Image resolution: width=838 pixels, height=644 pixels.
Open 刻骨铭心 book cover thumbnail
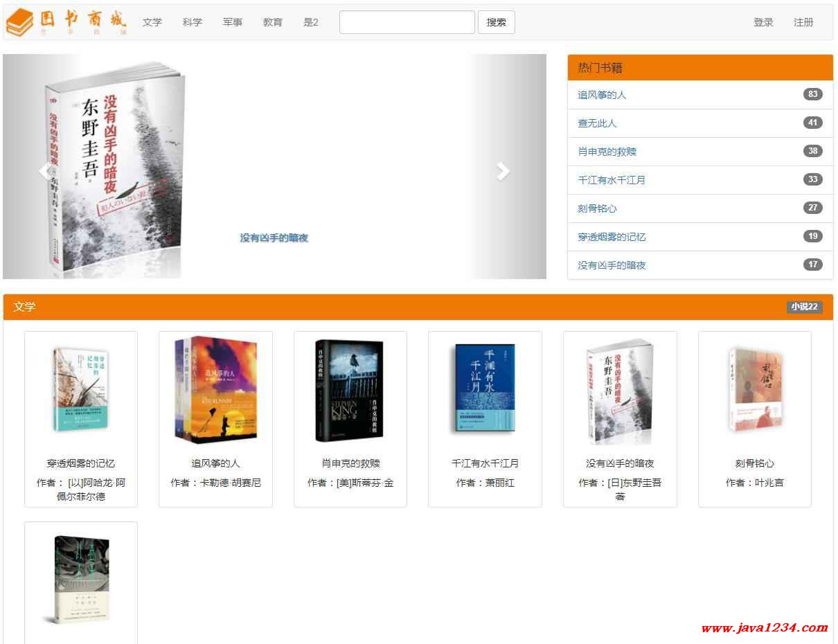tap(755, 390)
